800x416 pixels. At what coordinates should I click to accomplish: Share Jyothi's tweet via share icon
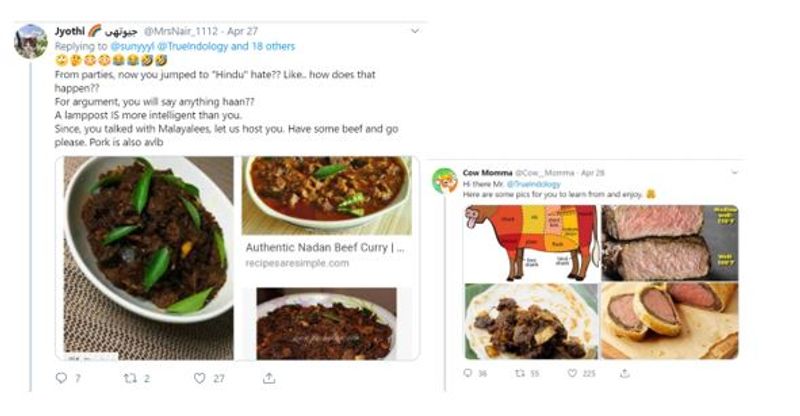point(268,378)
